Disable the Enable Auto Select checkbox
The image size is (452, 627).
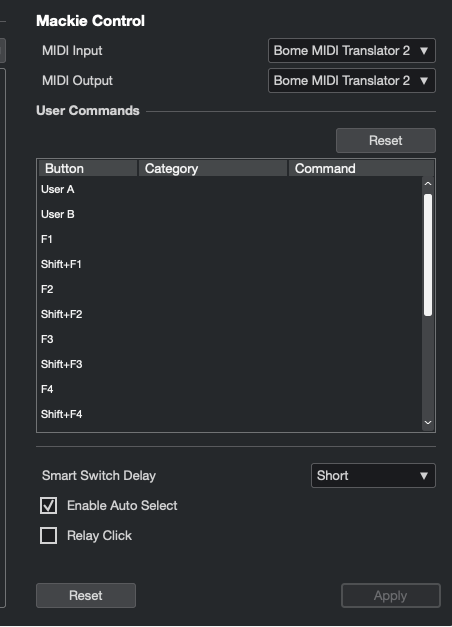pos(48,505)
